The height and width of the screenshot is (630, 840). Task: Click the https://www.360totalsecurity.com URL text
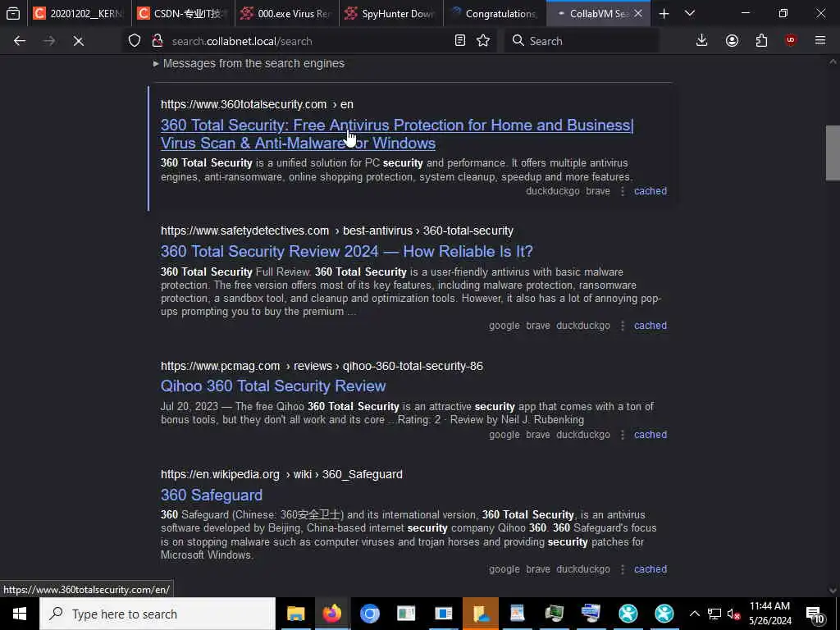pyautogui.click(x=244, y=104)
